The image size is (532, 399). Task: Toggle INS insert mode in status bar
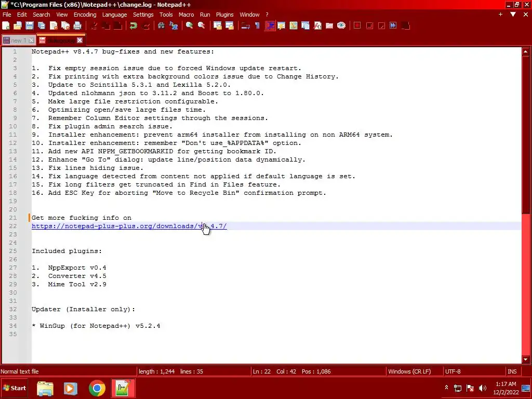pos(512,371)
